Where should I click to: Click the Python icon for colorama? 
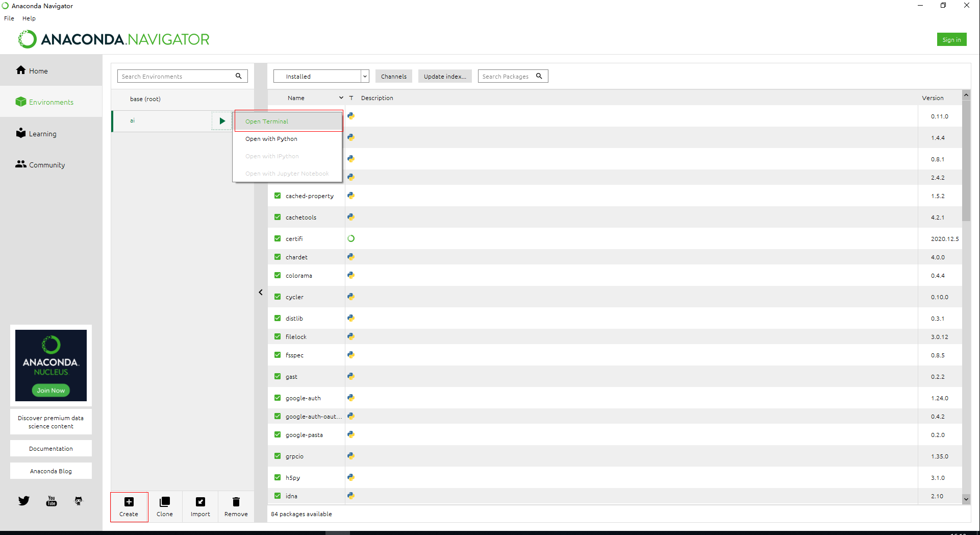351,275
